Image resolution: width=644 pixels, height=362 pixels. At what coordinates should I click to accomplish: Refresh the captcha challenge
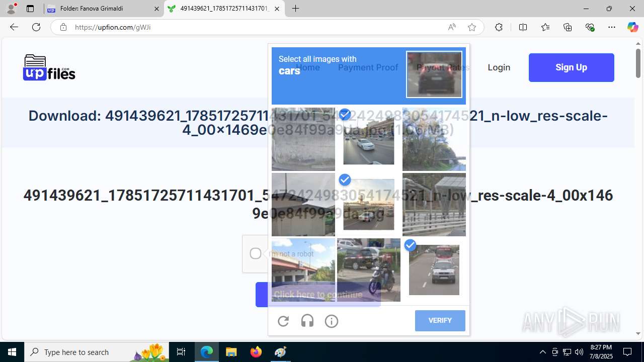283,321
